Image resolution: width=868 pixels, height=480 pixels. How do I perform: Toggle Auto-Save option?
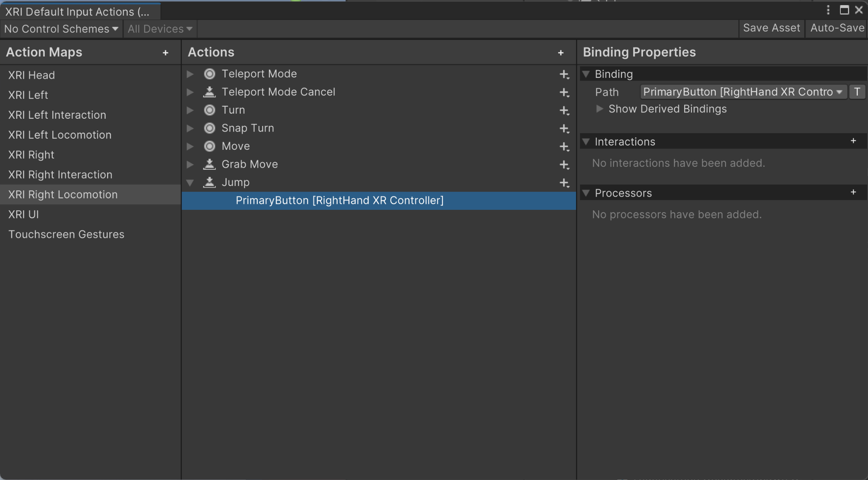coord(837,28)
